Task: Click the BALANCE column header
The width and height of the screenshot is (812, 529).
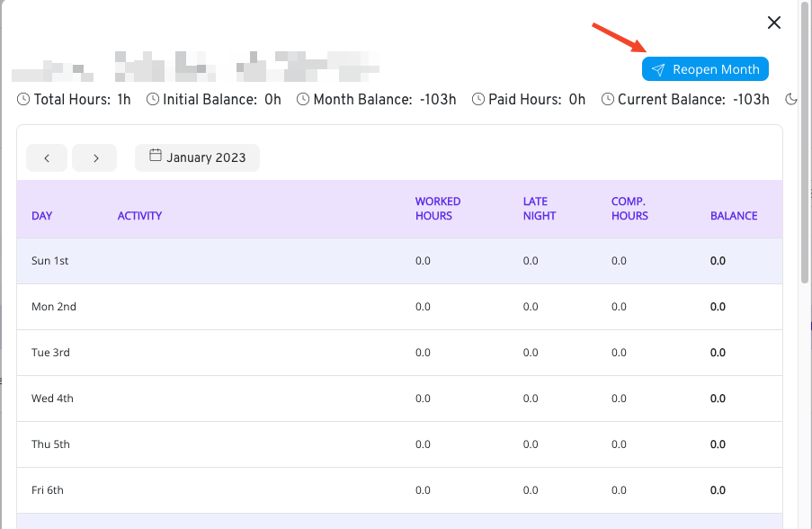Action: coord(734,216)
